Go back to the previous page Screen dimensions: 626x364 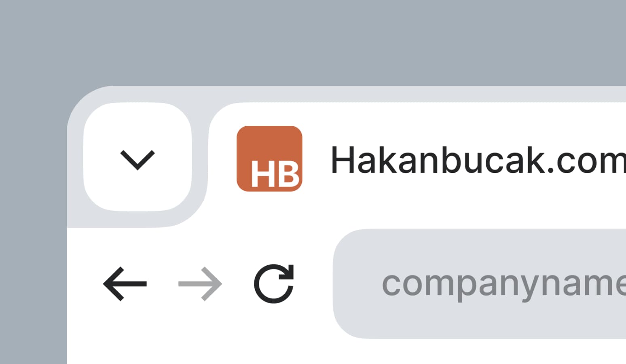125,284
